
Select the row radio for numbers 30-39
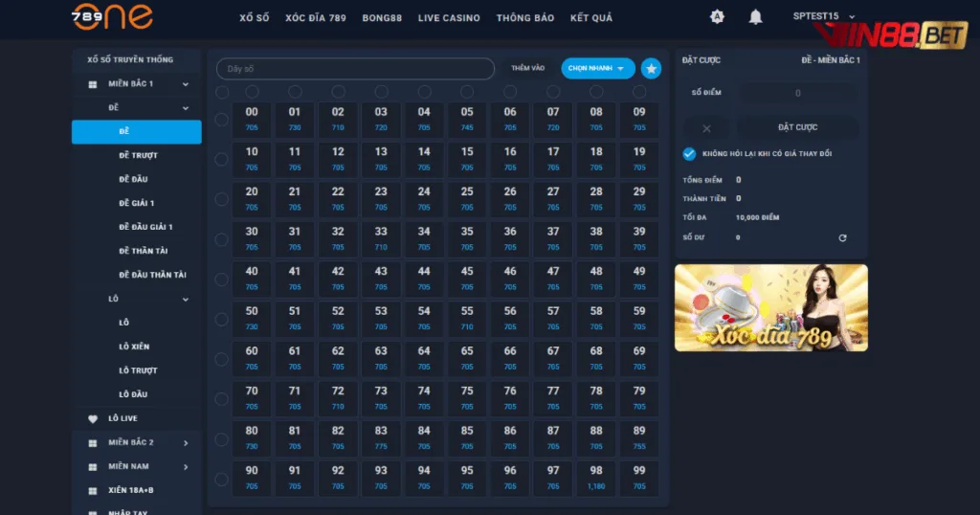pyautogui.click(x=221, y=239)
